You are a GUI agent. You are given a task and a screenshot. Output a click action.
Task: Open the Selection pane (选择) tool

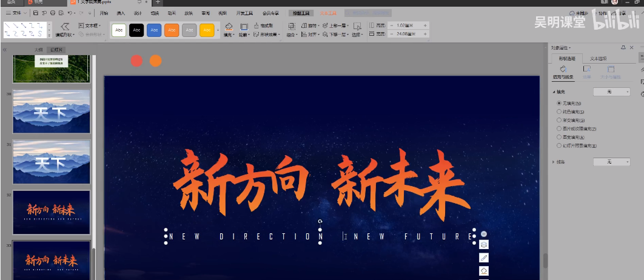(357, 30)
